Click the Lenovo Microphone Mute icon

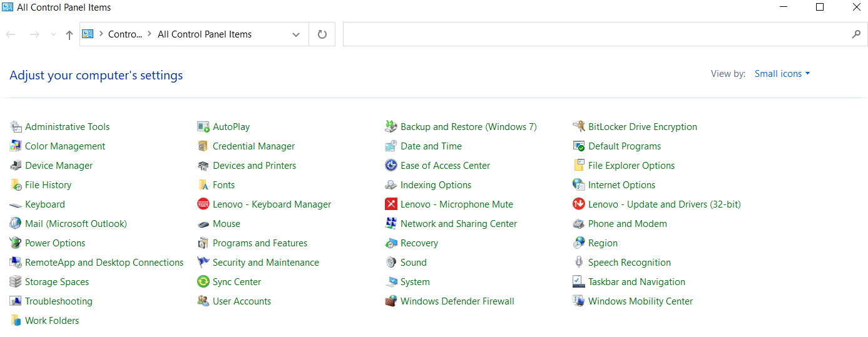point(391,204)
